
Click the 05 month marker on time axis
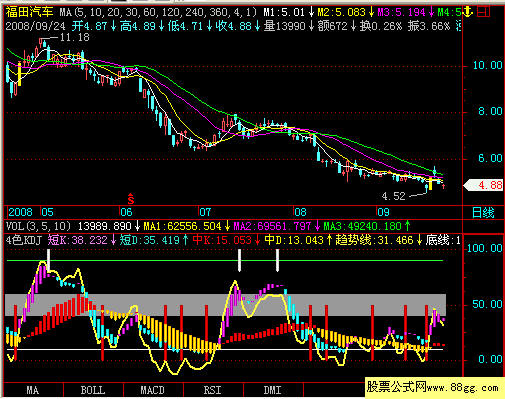[47, 212]
